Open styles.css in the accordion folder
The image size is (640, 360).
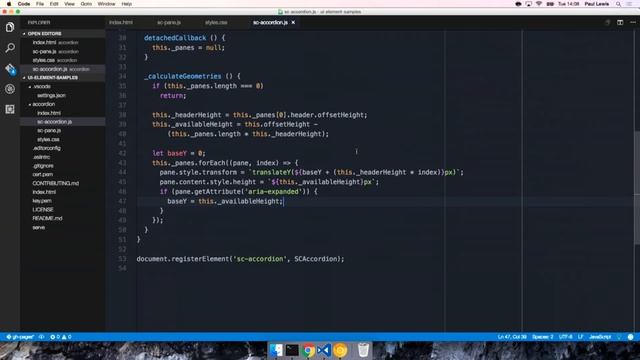(63, 140)
